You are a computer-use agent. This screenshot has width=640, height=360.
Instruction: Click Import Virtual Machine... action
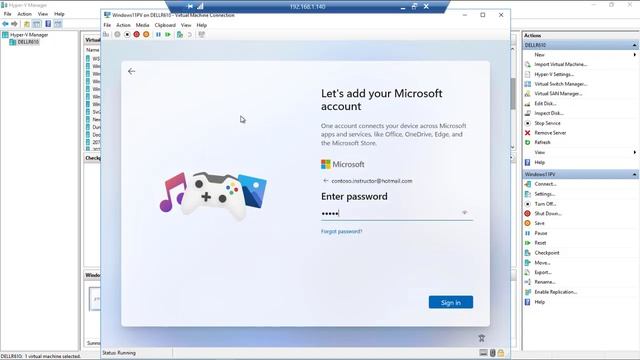pyautogui.click(x=561, y=64)
